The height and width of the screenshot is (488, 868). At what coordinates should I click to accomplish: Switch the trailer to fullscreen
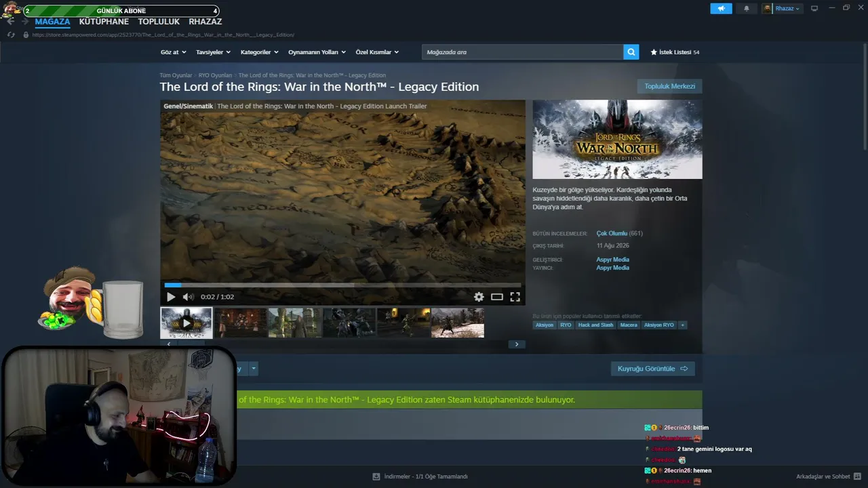(x=515, y=297)
